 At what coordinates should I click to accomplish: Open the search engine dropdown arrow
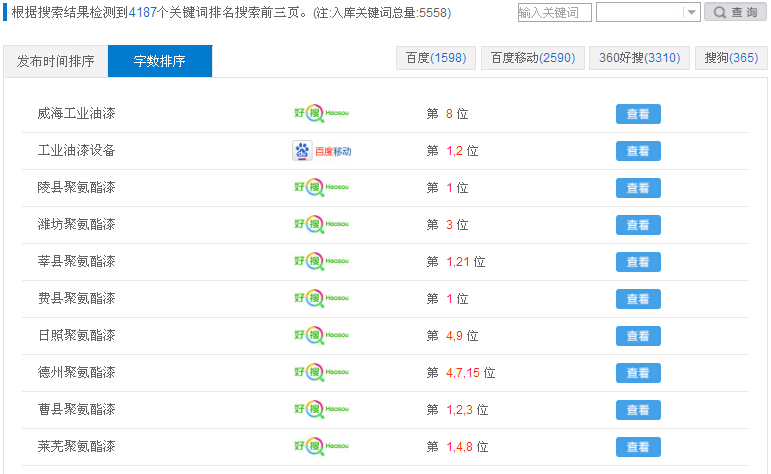[691, 12]
